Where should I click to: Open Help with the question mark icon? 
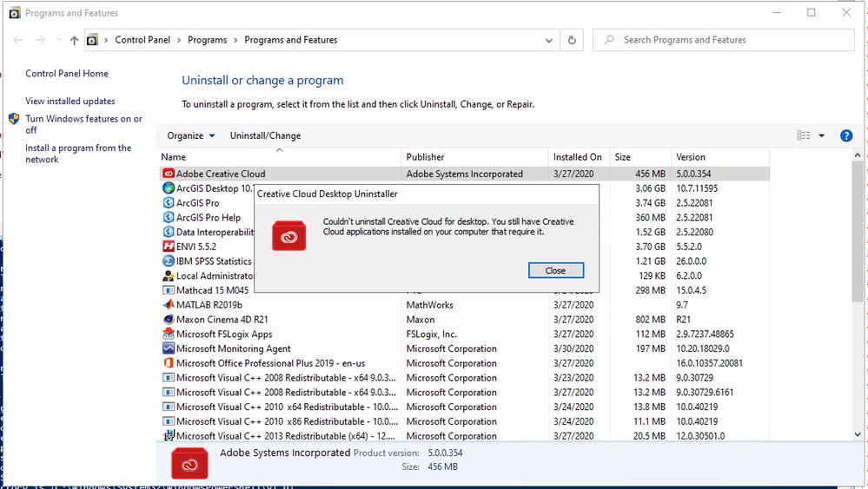[x=846, y=135]
